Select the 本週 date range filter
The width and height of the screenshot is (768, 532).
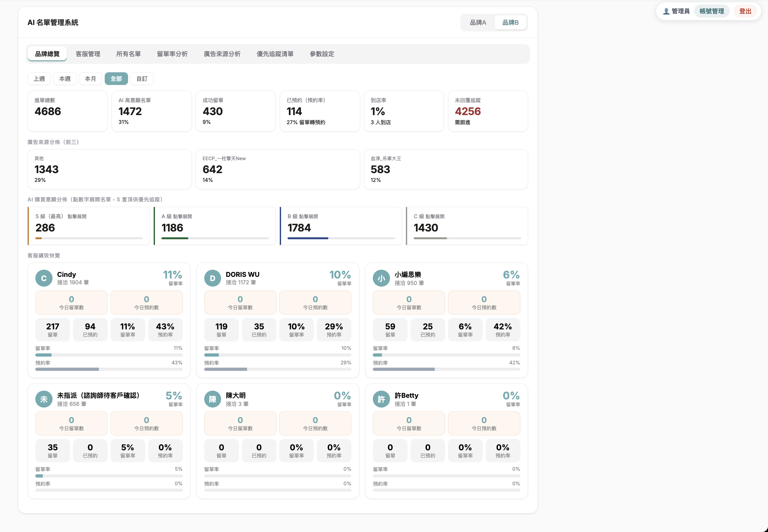(x=65, y=79)
